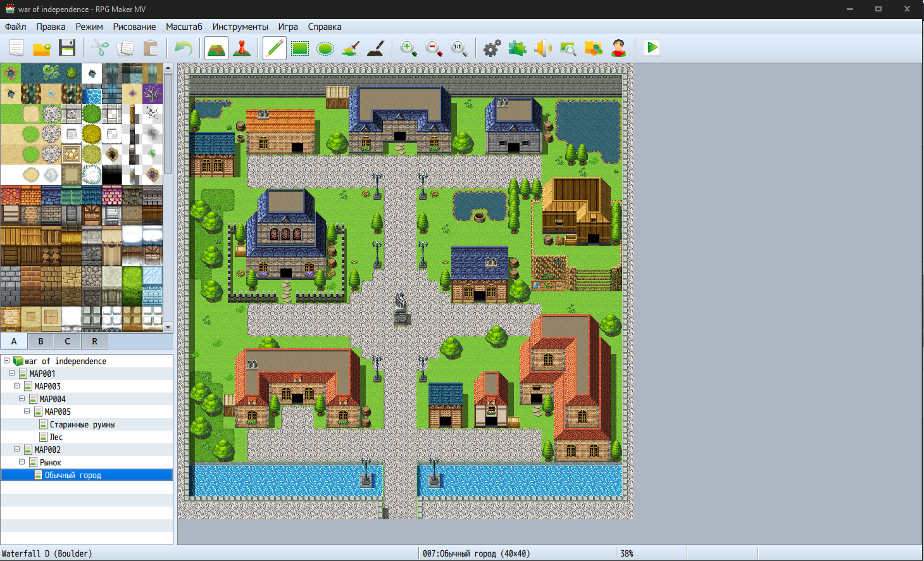This screenshot has height=561, width=924.
Task: Collapse the MAP005 tree node
Action: 27,411
